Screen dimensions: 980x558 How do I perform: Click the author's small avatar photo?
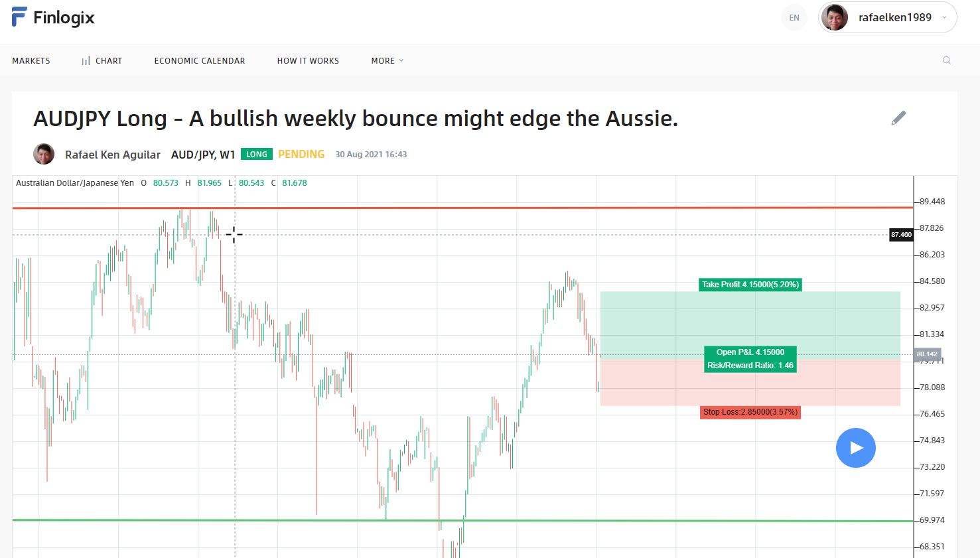tap(44, 154)
